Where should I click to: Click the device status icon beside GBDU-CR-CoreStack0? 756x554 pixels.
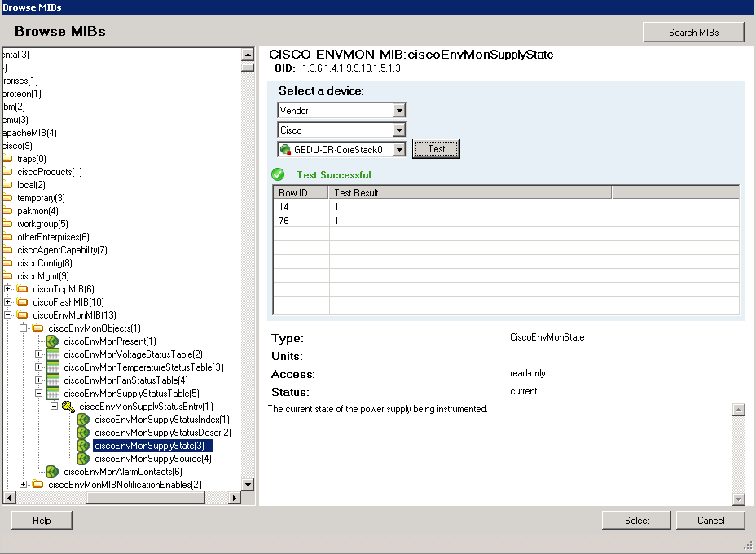click(285, 149)
